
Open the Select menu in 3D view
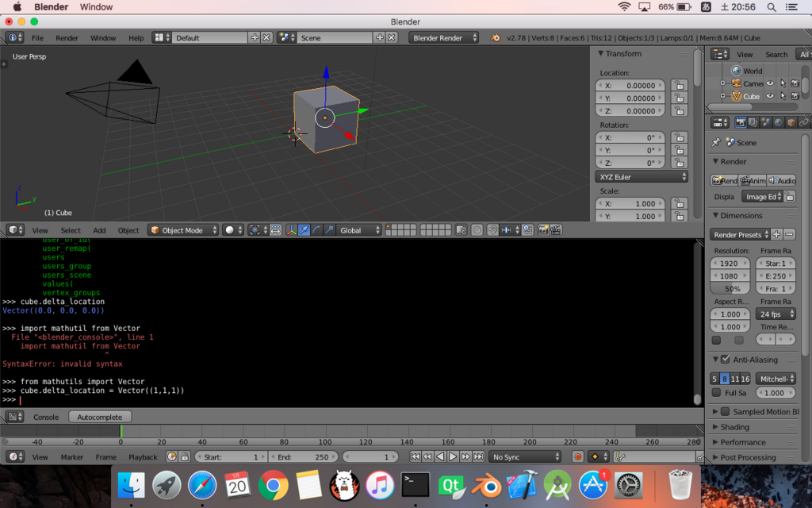coord(71,230)
